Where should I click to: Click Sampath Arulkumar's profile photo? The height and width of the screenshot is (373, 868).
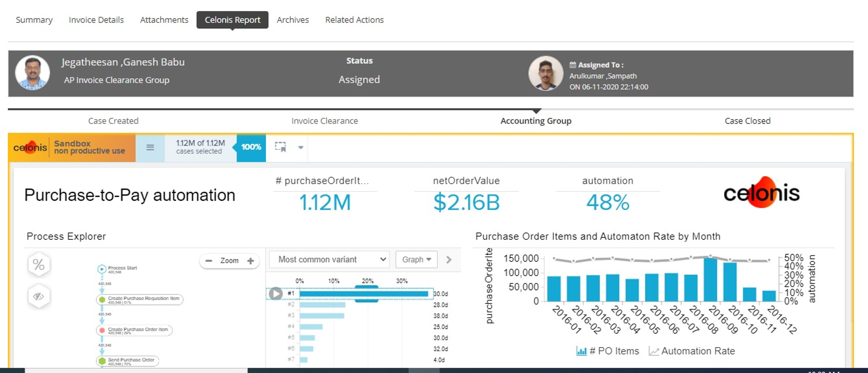coord(545,73)
